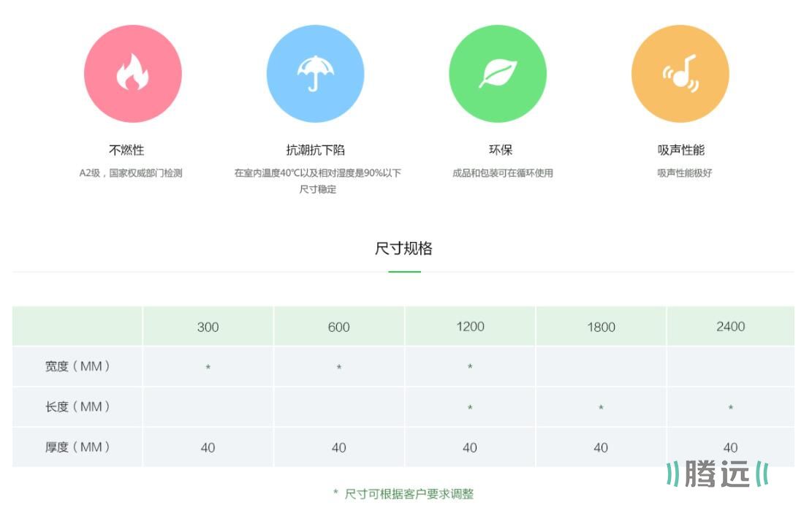Click the pink flame icon
The height and width of the screenshot is (508, 812).
point(132,74)
